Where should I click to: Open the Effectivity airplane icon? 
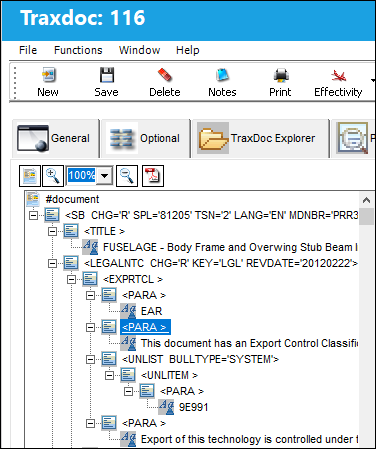point(338,76)
